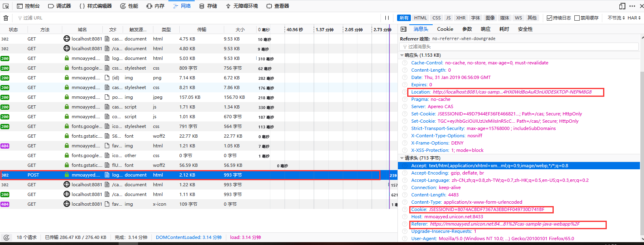Collapse the 响应头 response headers section
This screenshot has width=644, height=245.
click(402, 55)
